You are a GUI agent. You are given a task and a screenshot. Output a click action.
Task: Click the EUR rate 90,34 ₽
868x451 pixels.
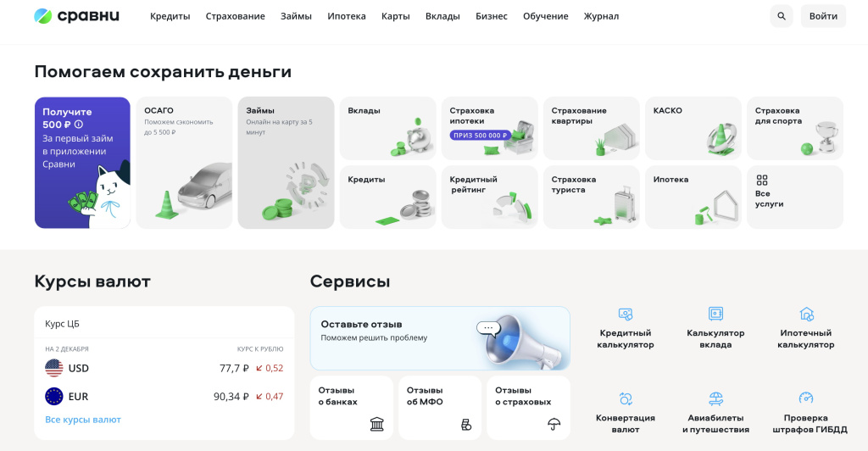[x=231, y=396]
